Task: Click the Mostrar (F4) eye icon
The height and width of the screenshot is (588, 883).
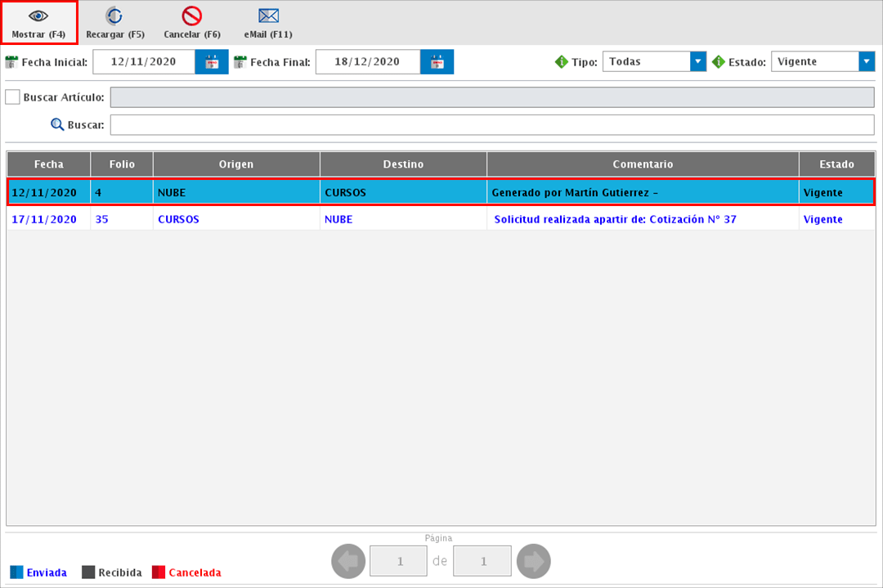Action: click(x=38, y=16)
